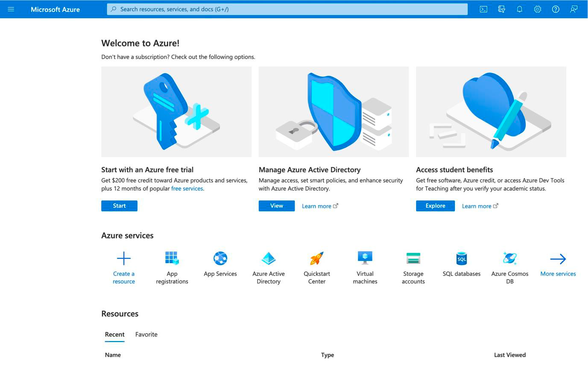Screen dimensions: 588x371
Task: Focus the search resources and services box
Action: [287, 9]
